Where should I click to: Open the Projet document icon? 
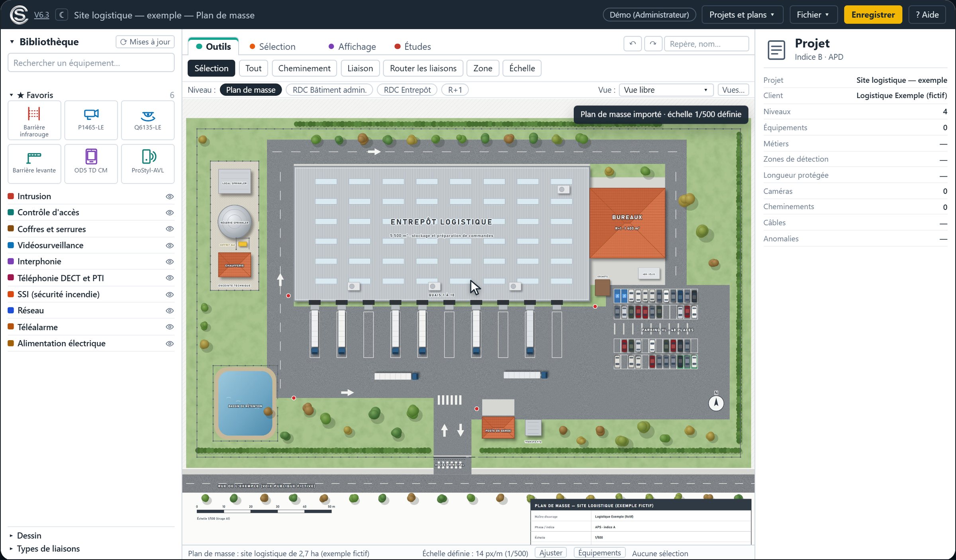[776, 50]
